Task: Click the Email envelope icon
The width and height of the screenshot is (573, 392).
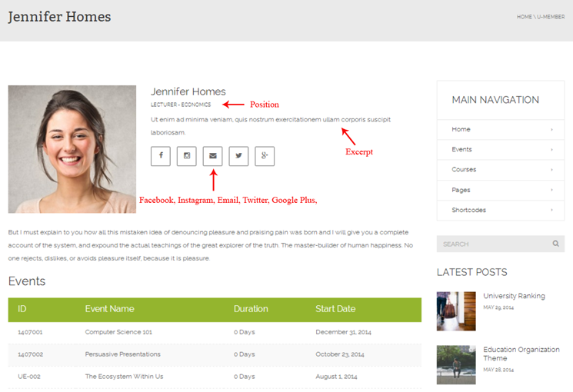Action: [213, 156]
